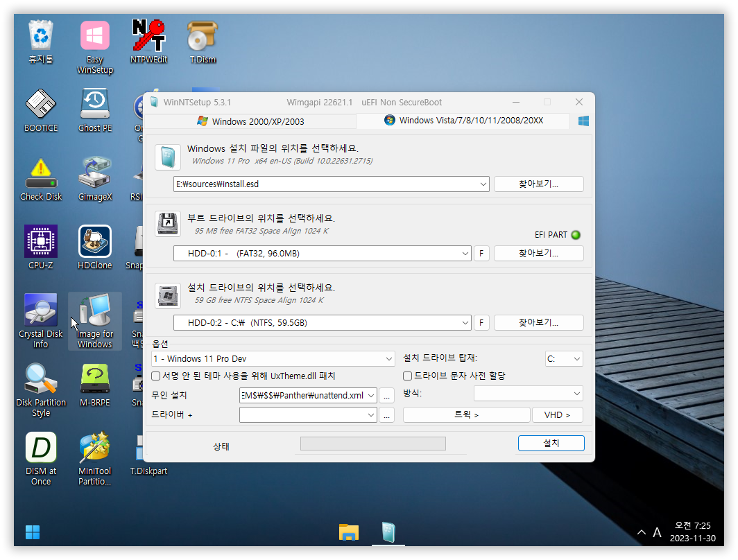Viewport: 738px width, 560px height.
Task: Open Image for Windows desktop icon
Action: (95, 321)
